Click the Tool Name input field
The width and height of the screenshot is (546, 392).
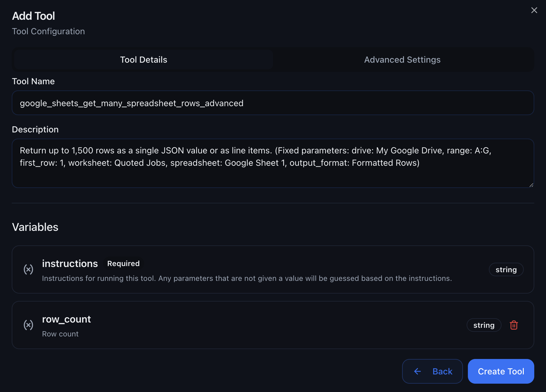[x=273, y=103]
